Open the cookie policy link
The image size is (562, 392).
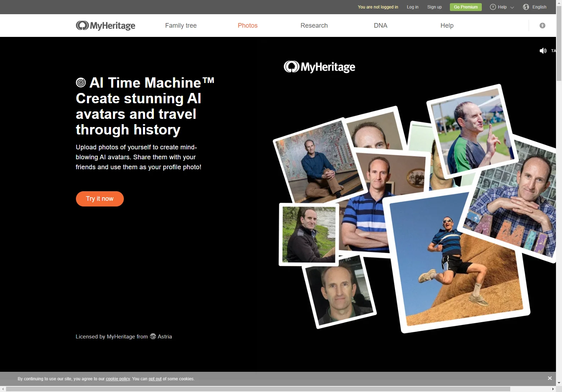[x=118, y=379]
